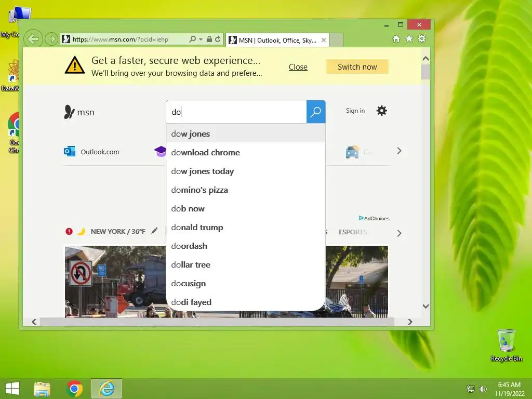Click the vertical scrollbar down arrow

(426, 306)
